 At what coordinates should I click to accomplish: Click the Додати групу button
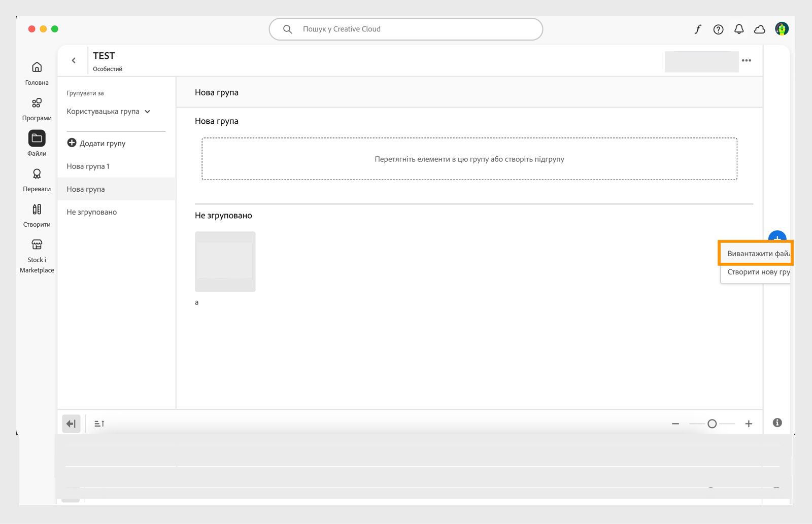[96, 143]
